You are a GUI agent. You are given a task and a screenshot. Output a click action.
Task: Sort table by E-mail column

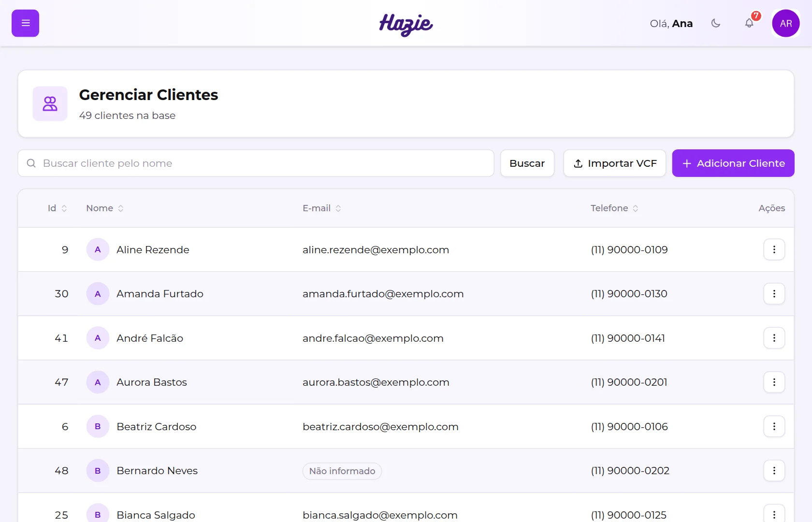tap(322, 208)
